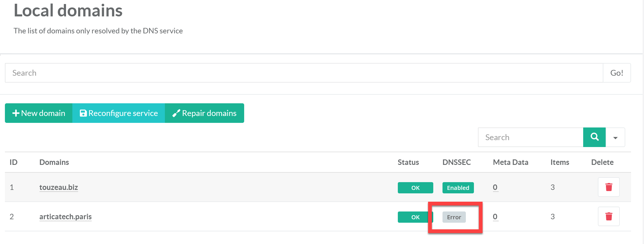Click the table Search input box
The height and width of the screenshot is (244, 644).
click(x=530, y=137)
